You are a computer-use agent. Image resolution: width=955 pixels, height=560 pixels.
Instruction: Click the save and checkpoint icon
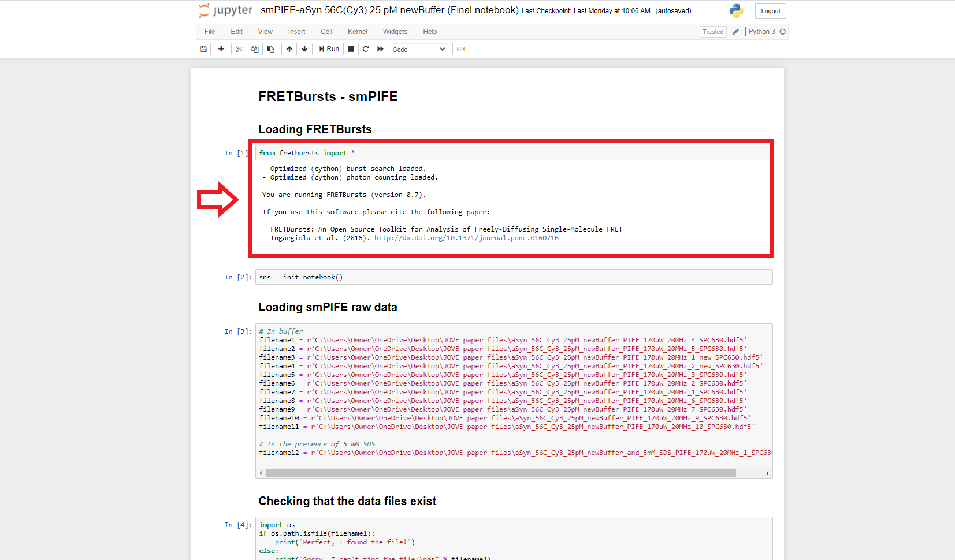(x=203, y=49)
